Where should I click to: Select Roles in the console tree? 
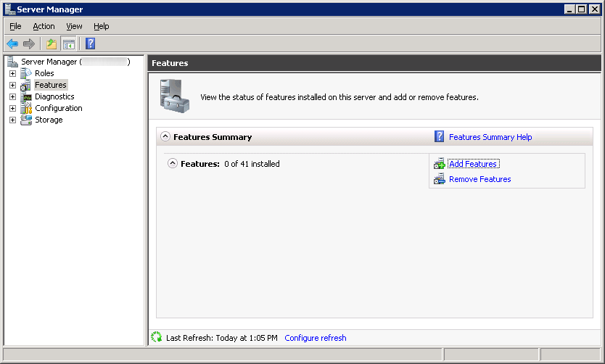click(44, 73)
